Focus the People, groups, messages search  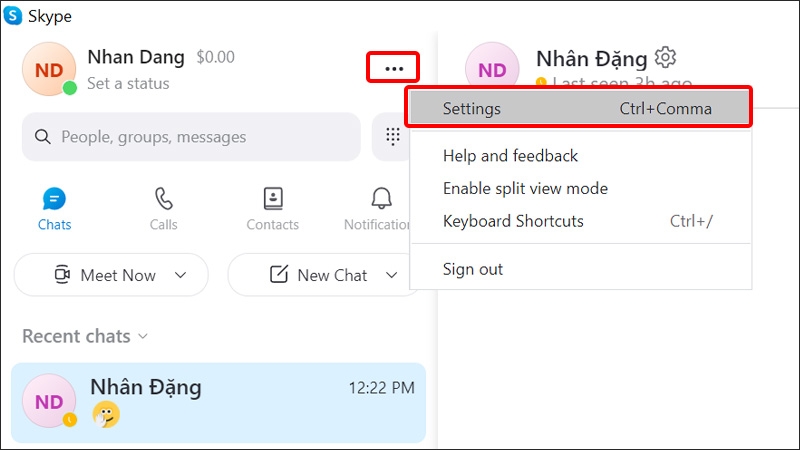click(191, 137)
